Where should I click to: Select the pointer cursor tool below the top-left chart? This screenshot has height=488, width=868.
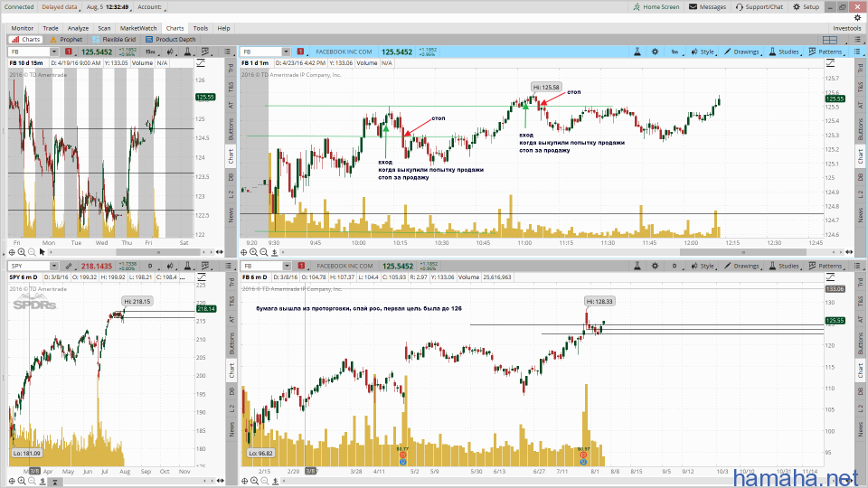click(42, 252)
